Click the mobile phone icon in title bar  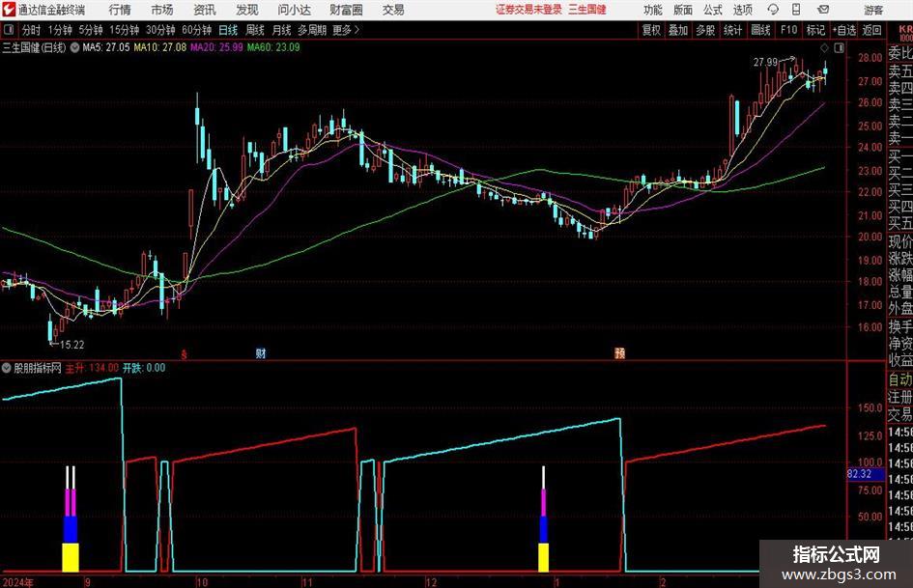[796, 10]
